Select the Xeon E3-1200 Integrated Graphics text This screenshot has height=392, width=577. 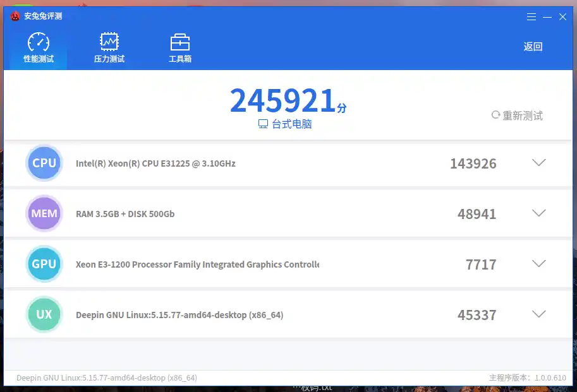198,264
